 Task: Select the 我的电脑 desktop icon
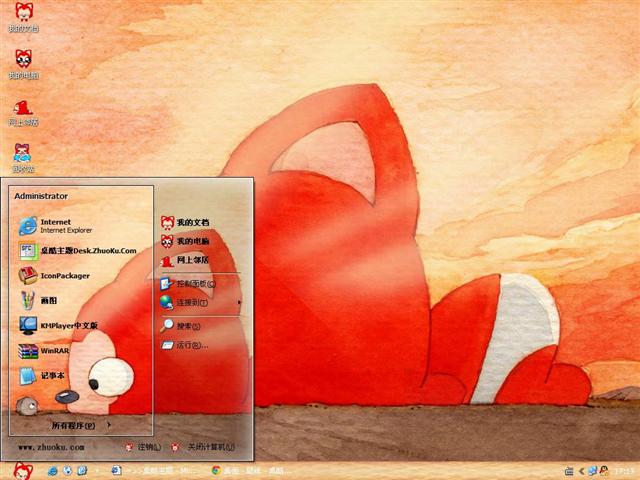22,63
